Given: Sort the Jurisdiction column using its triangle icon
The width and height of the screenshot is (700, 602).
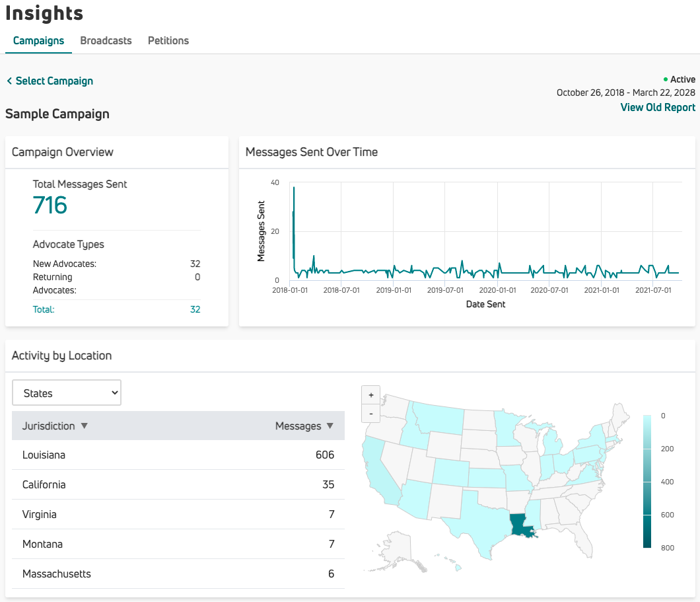Looking at the screenshot, I should point(84,426).
